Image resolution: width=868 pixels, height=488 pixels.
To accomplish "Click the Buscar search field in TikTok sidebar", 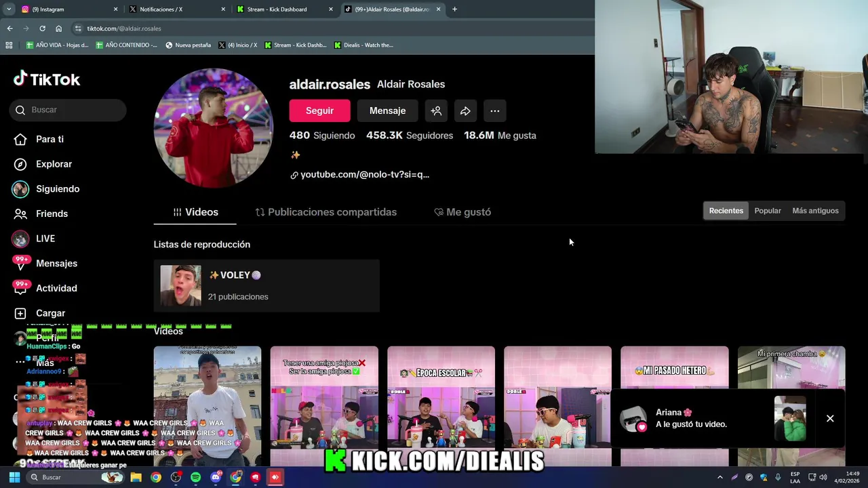I will 68,110.
